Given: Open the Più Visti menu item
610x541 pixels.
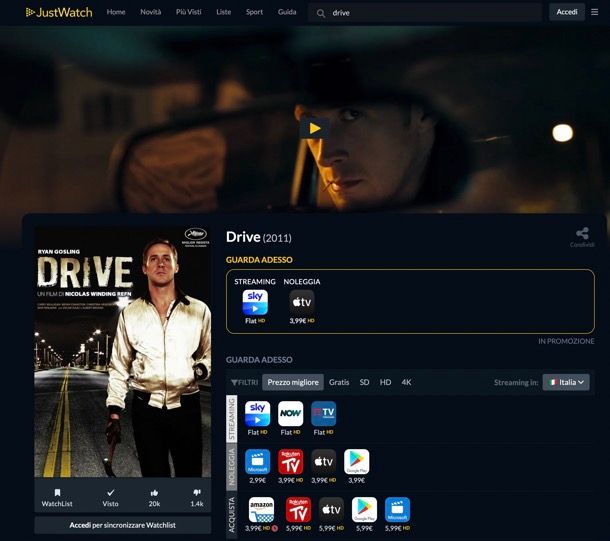Looking at the screenshot, I should pos(189,12).
